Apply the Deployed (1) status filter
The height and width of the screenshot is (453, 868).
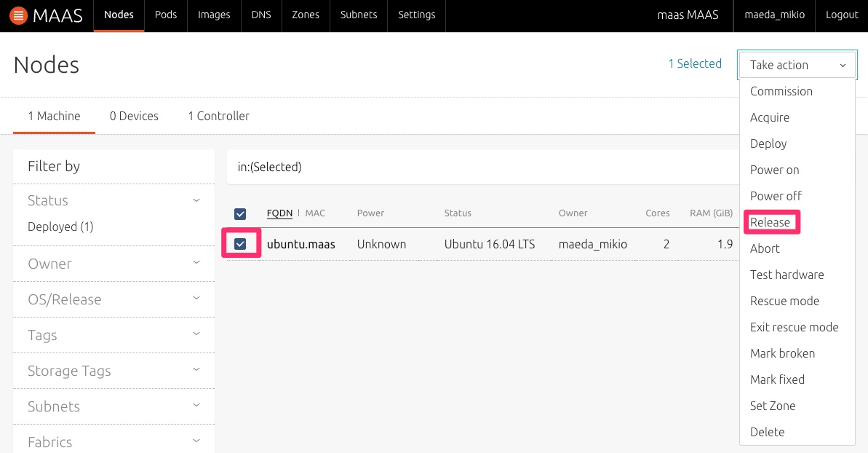61,227
